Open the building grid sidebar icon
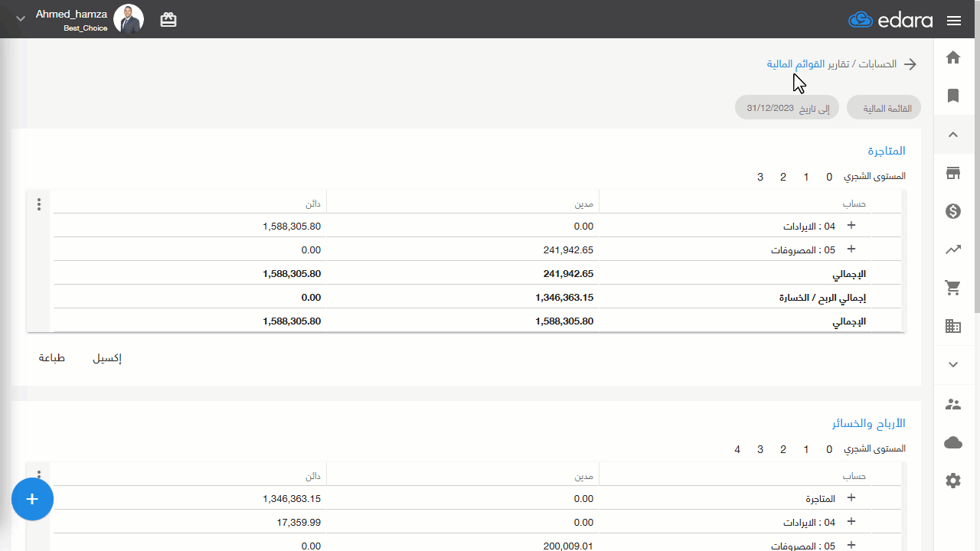This screenshot has width=980, height=551. (953, 326)
